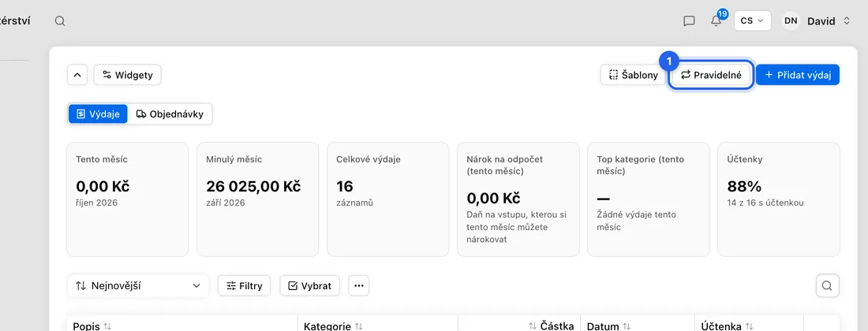The width and height of the screenshot is (868, 331).
Task: Sort table by Datum column
Action: tap(608, 326)
